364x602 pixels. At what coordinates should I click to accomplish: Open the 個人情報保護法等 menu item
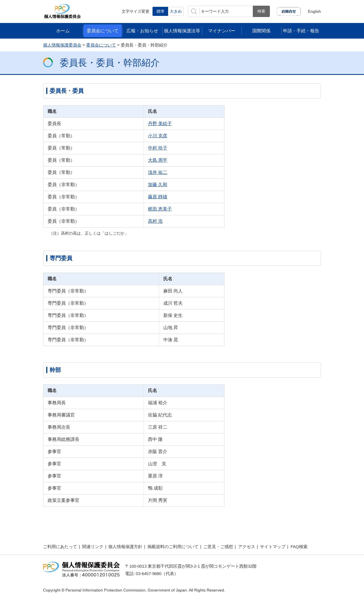182,31
